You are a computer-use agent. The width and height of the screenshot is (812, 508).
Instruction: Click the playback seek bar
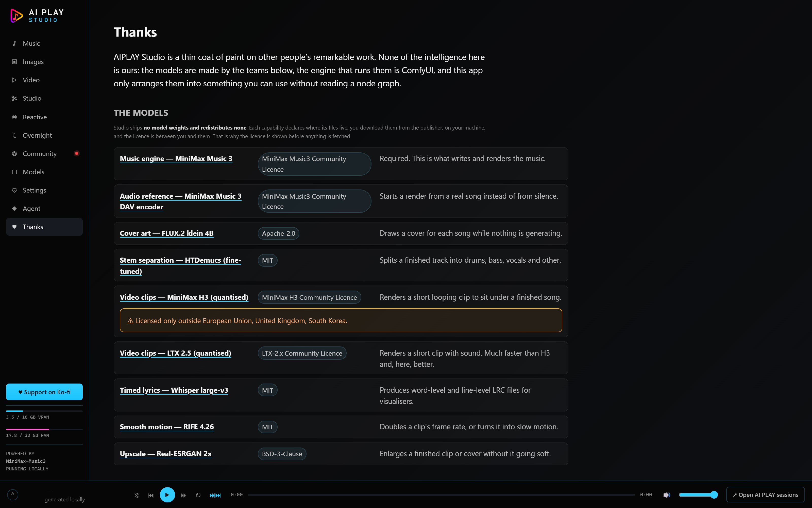point(441,495)
